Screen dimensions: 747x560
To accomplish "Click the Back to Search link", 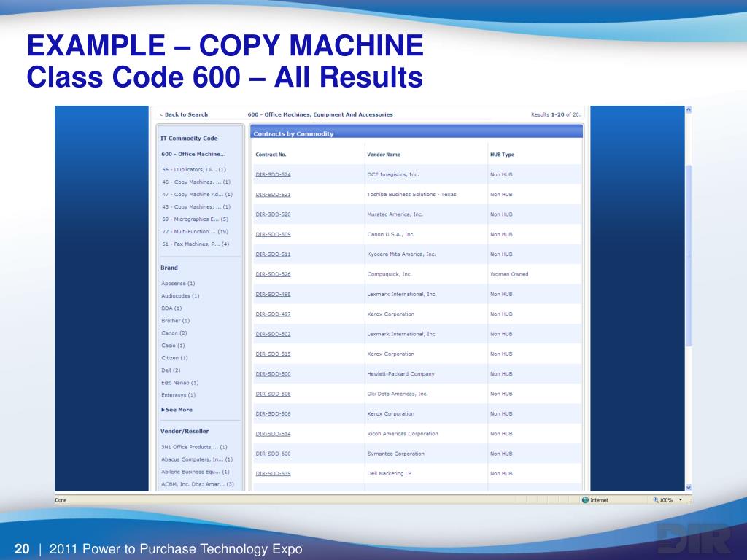I will pos(186,114).
